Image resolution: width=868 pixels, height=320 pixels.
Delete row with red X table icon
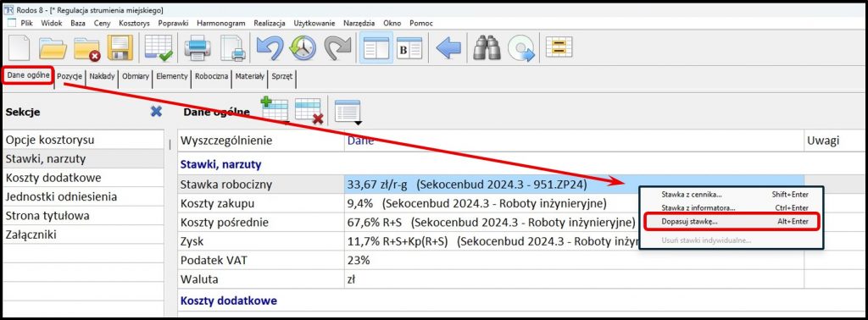(x=309, y=111)
